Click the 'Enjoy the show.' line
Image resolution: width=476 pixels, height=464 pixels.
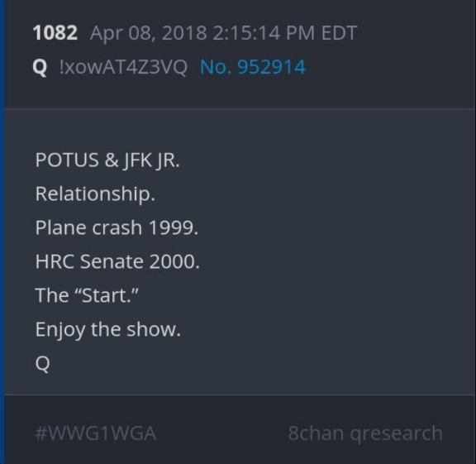[x=107, y=330]
